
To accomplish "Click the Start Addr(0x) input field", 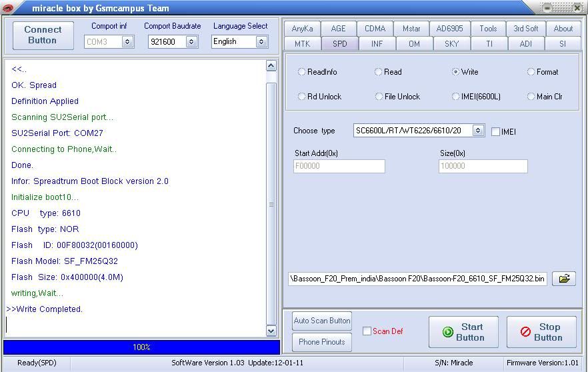I will (x=339, y=166).
